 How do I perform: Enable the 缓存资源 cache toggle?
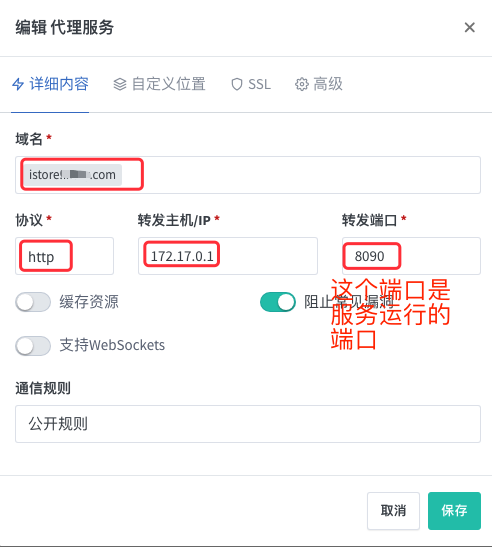click(33, 302)
